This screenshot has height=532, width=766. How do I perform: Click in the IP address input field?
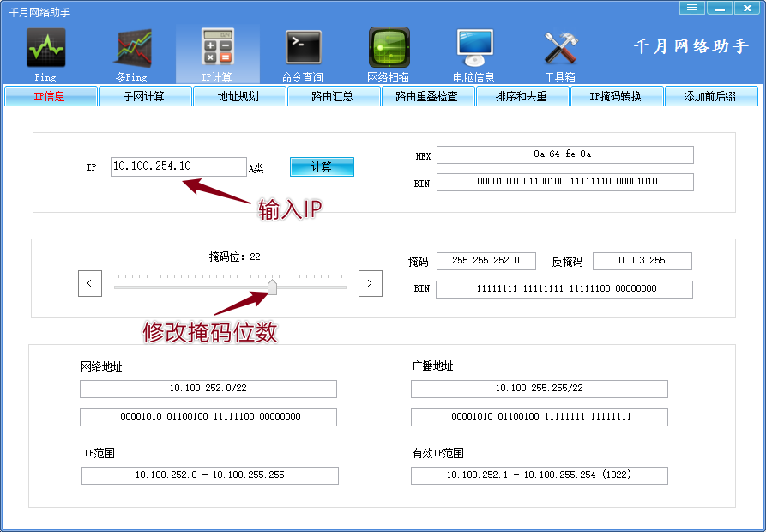tap(178, 166)
